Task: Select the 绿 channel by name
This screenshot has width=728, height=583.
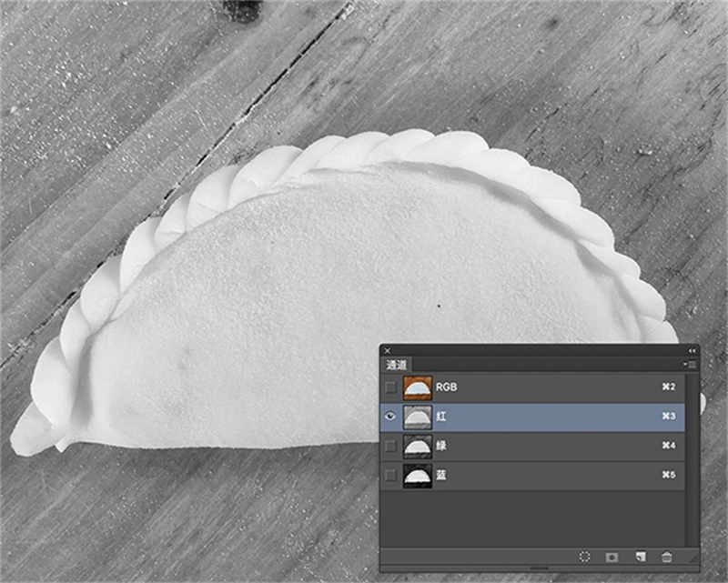Action: pyautogui.click(x=441, y=447)
